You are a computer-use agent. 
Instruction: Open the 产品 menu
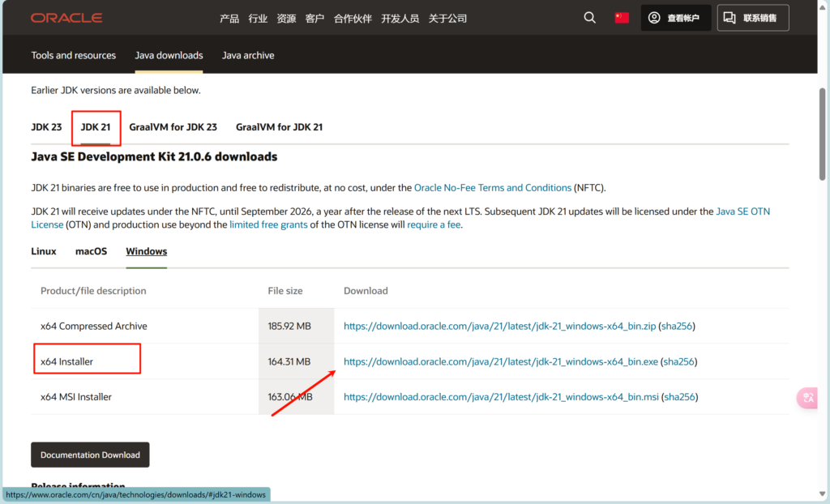(229, 19)
